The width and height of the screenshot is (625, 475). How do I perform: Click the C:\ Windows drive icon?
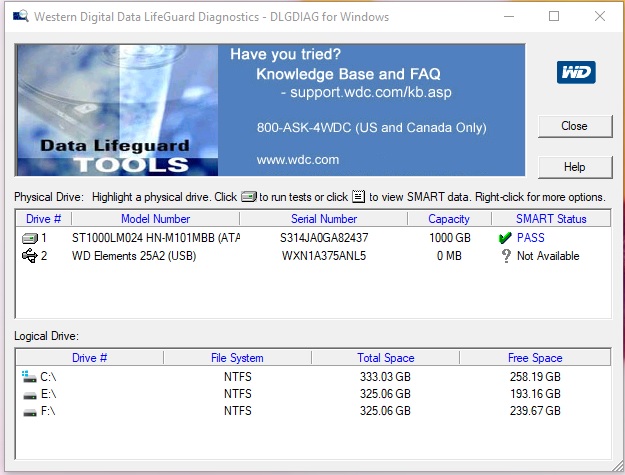pos(29,377)
